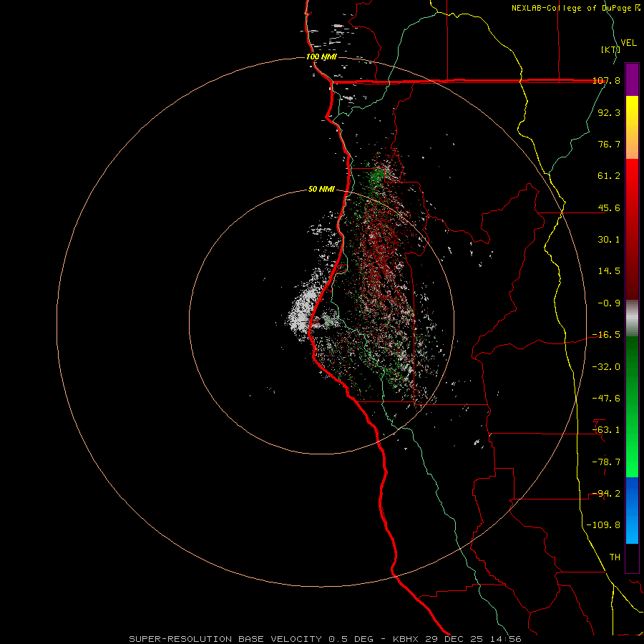Select the -47.6 scale value
644x644 pixels.
coord(606,399)
